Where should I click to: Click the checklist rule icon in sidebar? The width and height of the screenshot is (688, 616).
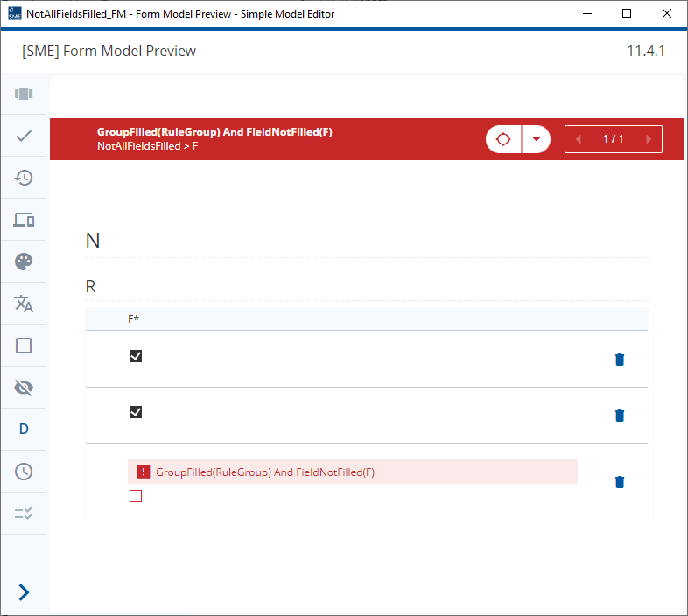[x=24, y=514]
